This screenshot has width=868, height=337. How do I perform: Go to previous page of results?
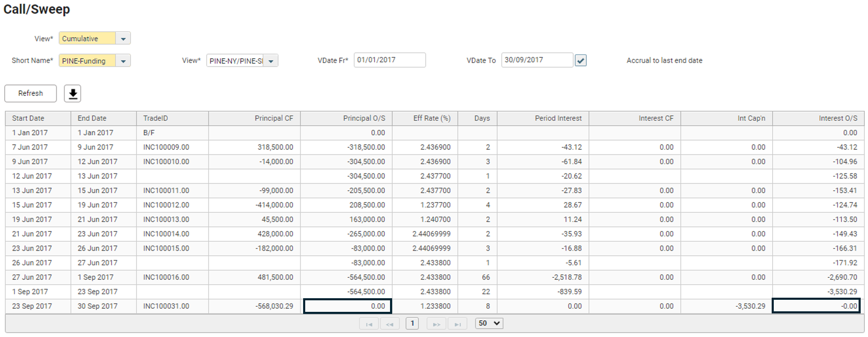pos(390,324)
